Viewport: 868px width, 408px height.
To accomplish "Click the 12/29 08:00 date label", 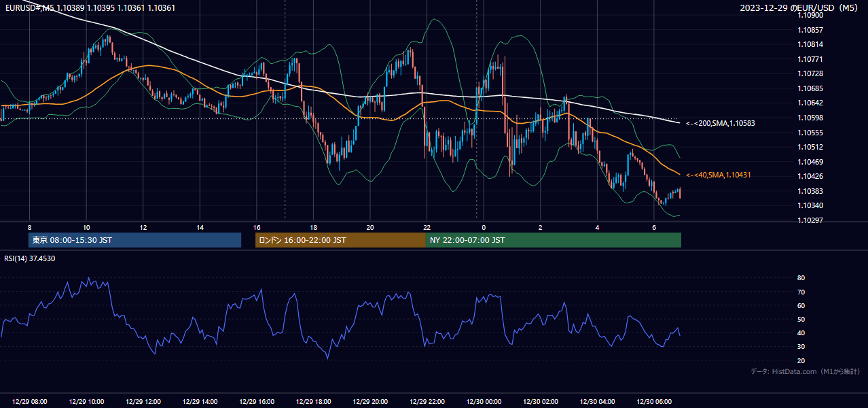I will point(30,402).
